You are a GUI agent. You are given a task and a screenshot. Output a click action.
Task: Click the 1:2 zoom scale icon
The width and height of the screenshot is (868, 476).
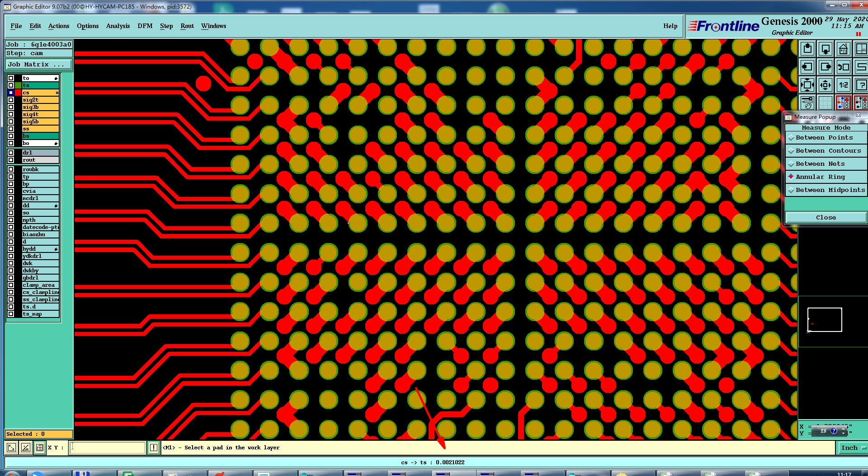tap(843, 85)
